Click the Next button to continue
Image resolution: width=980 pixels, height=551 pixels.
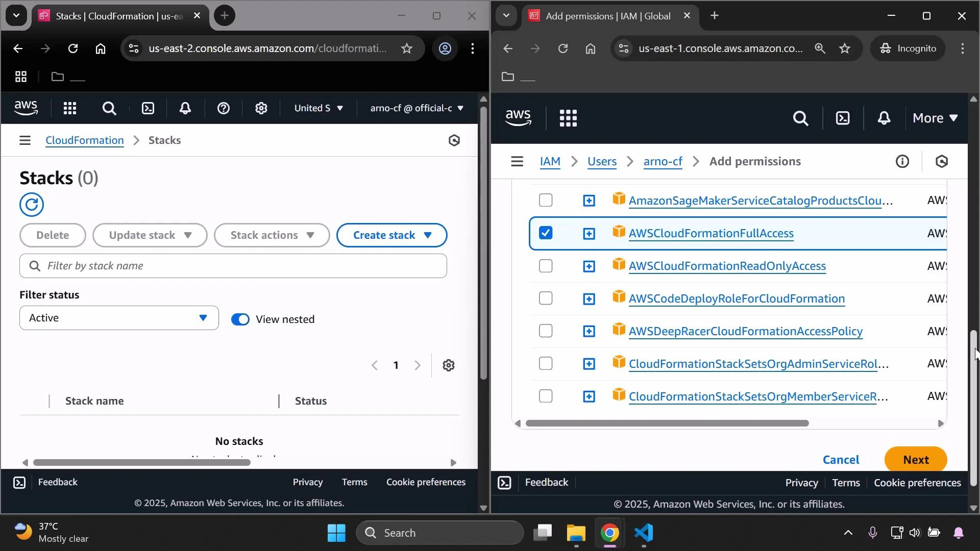[915, 459]
